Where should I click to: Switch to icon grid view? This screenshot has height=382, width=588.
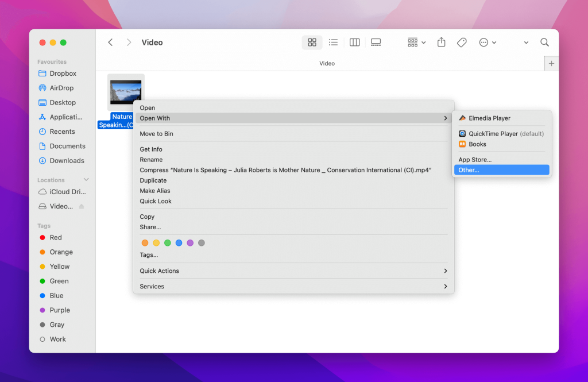point(312,42)
